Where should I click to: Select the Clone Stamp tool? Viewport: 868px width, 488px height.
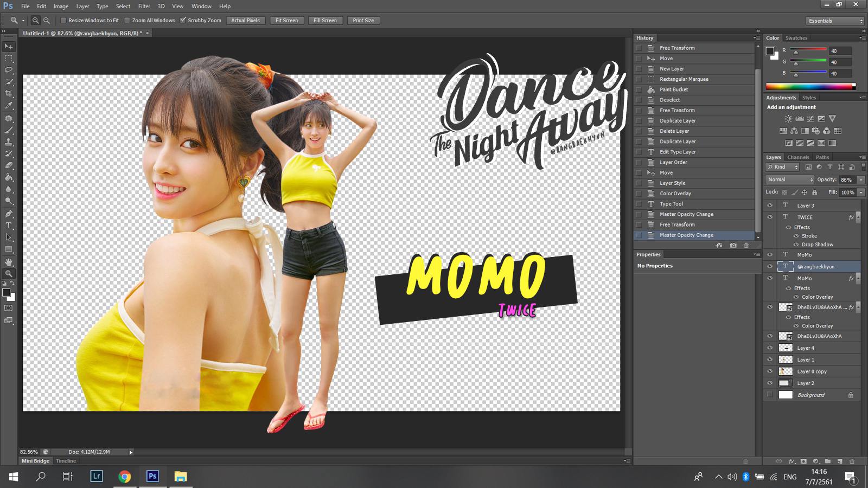(x=9, y=142)
